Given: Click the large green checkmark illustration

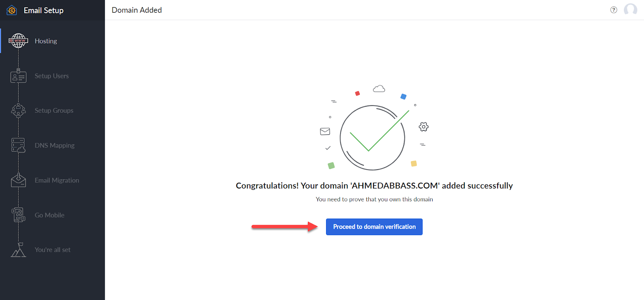Looking at the screenshot, I should coord(373,137).
